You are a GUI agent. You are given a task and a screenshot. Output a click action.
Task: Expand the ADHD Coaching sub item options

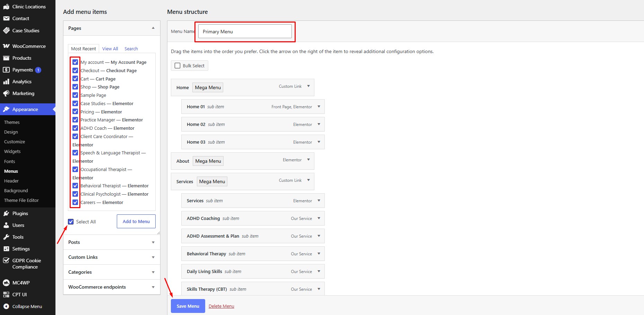click(319, 219)
